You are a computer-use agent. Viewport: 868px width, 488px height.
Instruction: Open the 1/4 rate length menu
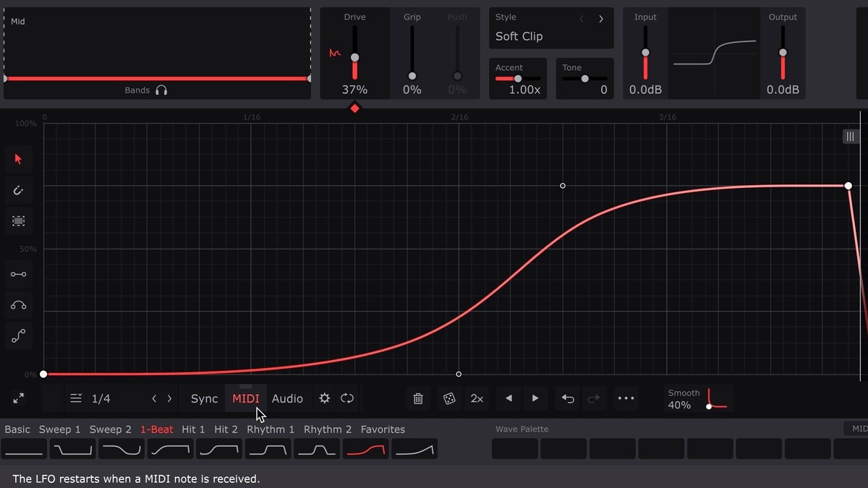91,398
